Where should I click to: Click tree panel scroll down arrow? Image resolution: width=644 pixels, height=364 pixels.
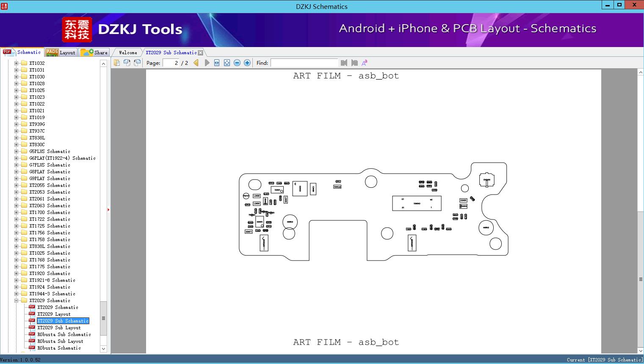pyautogui.click(x=103, y=349)
